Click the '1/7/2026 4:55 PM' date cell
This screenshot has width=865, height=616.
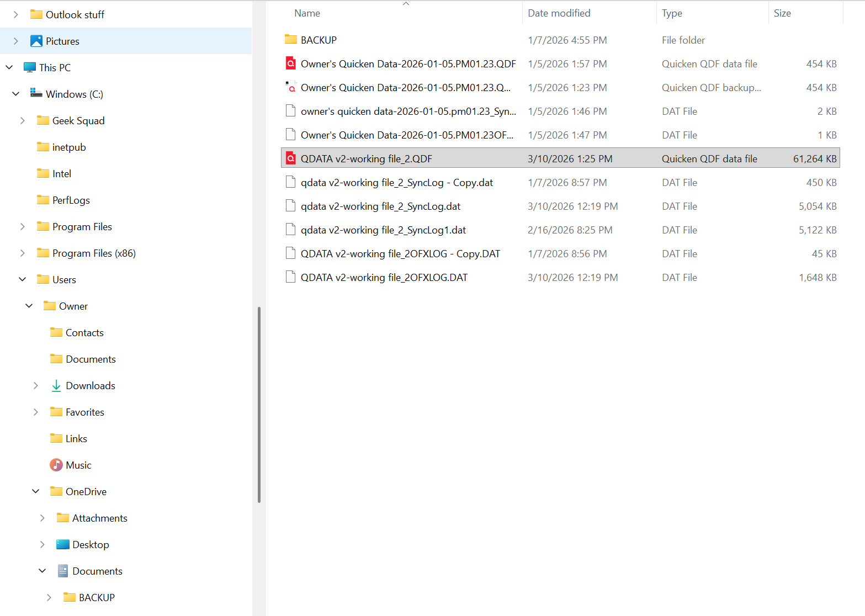[x=567, y=40]
